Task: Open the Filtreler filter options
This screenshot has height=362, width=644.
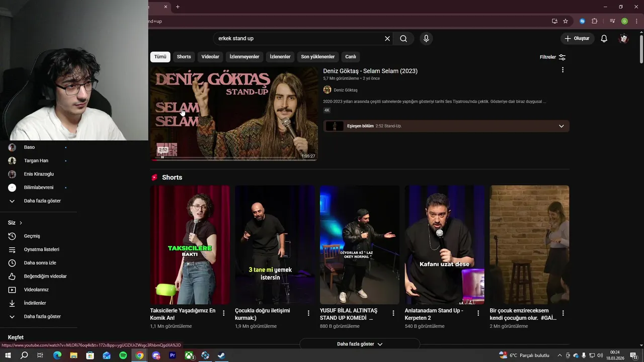Action: click(552, 57)
